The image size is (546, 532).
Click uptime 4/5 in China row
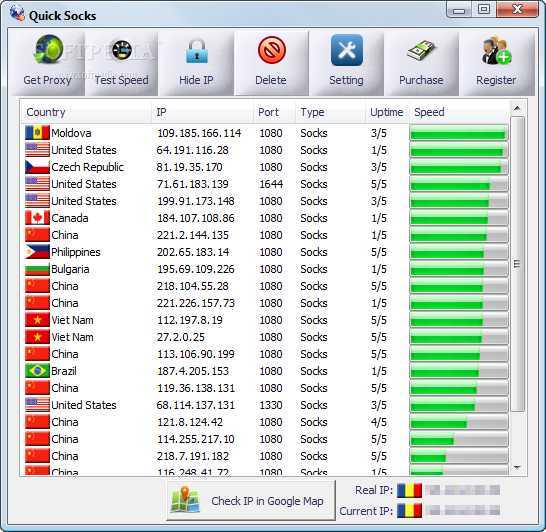(379, 422)
